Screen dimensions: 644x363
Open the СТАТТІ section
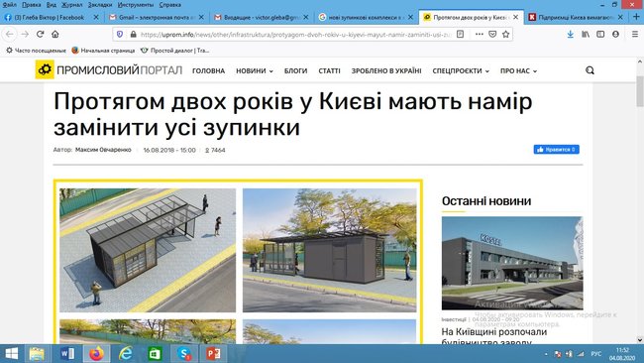point(329,70)
